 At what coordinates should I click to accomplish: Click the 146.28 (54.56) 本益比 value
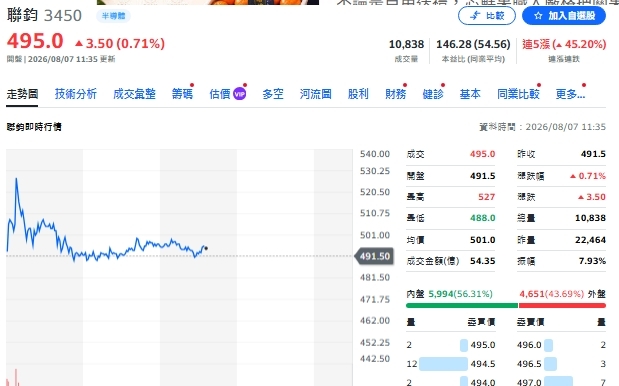(x=473, y=44)
